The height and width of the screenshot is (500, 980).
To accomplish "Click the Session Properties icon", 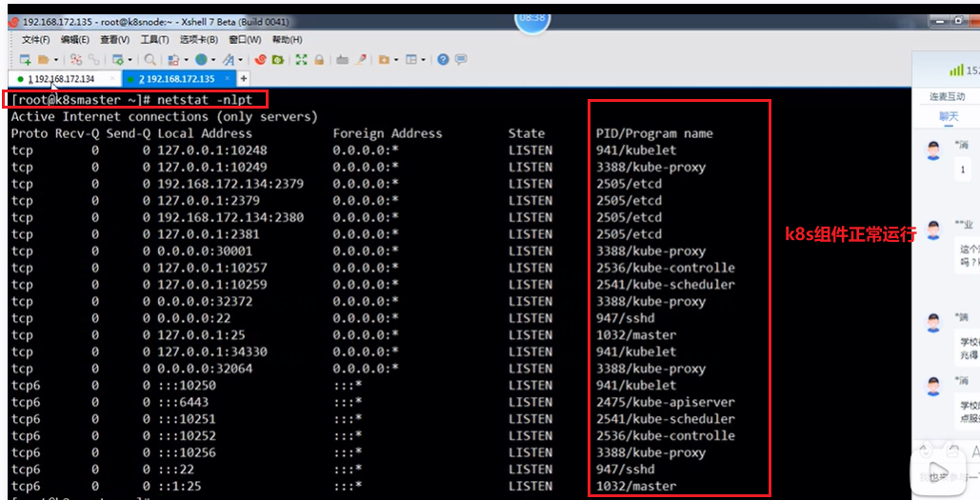I will (117, 59).
